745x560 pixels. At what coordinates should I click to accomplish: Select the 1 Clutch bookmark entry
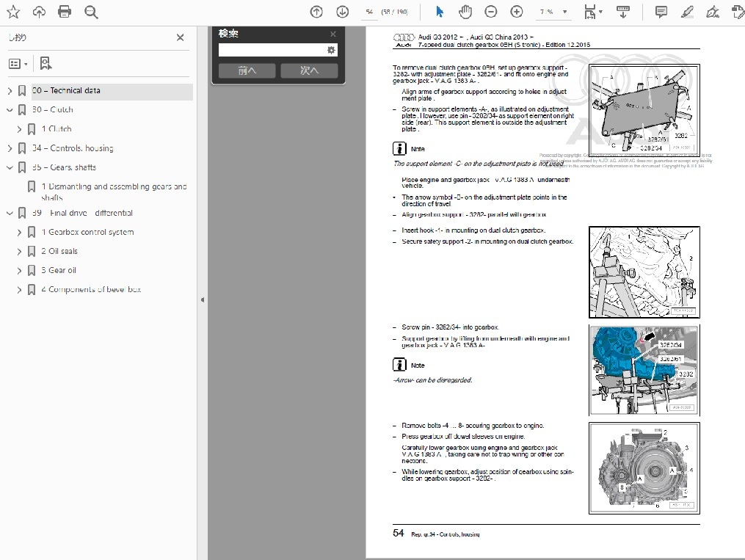(57, 129)
